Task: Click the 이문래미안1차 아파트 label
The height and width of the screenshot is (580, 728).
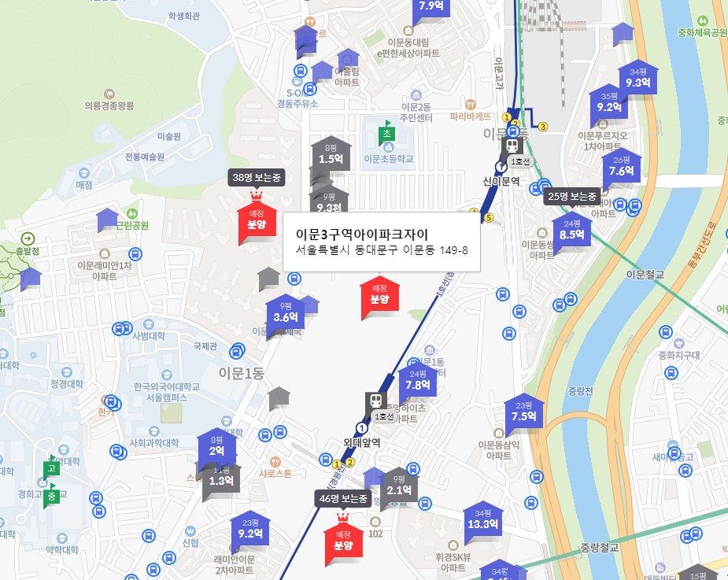Action: (105, 271)
